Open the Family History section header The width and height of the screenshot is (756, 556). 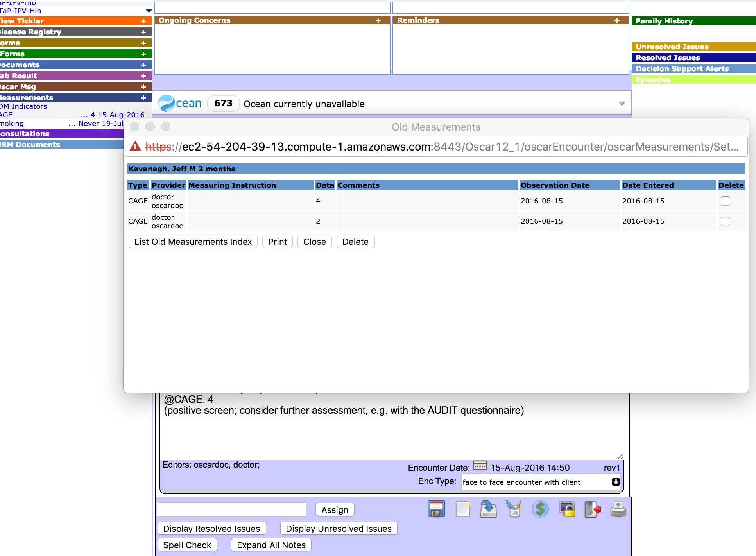click(664, 21)
